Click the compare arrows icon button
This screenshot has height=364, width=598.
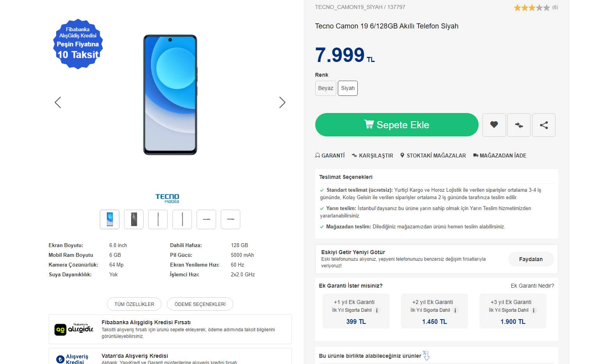tap(519, 125)
